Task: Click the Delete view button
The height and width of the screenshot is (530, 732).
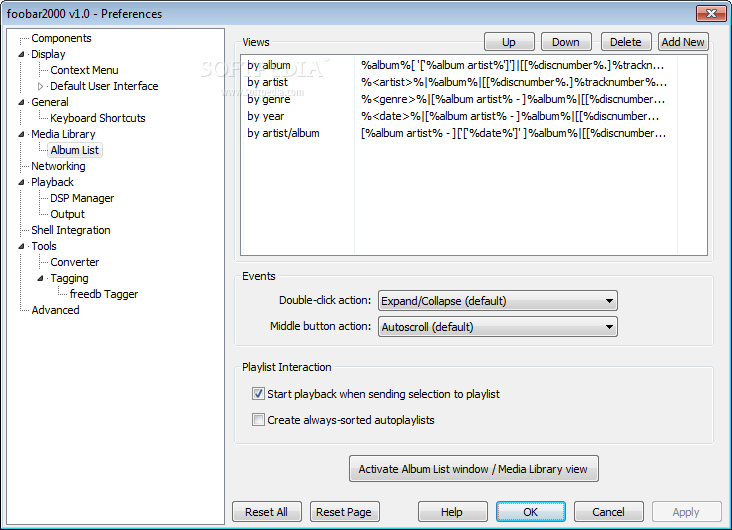Action: pos(626,42)
